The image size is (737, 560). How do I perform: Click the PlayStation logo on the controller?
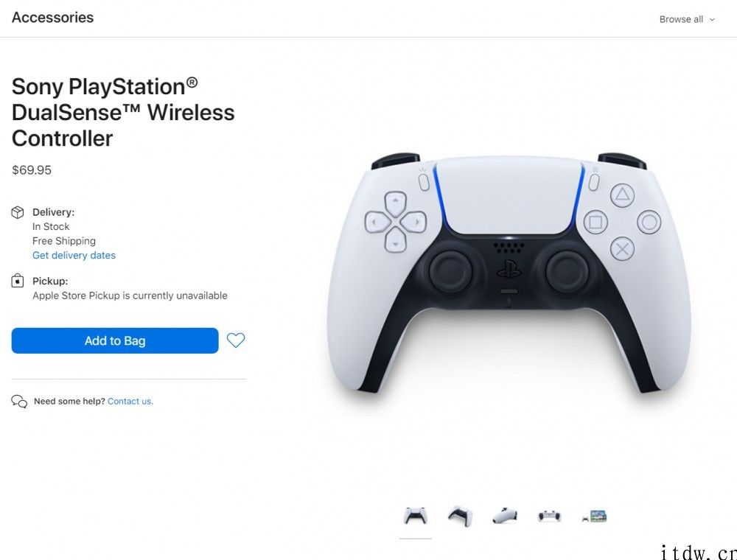pyautogui.click(x=509, y=268)
